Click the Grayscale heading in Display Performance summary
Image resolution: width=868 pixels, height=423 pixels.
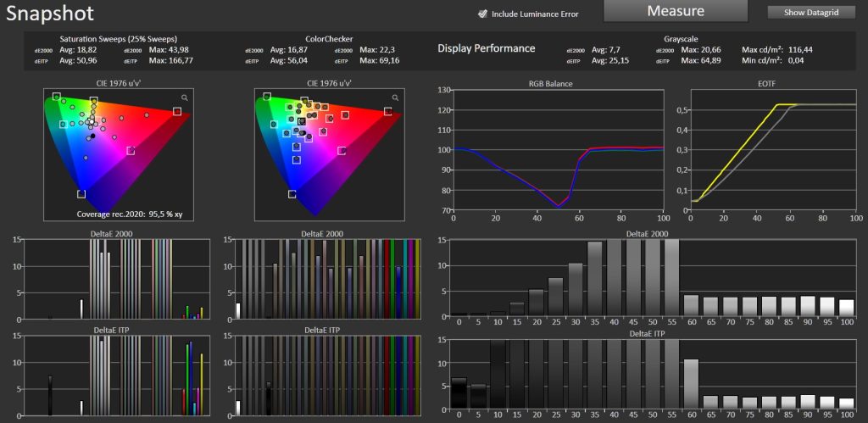[x=679, y=39]
